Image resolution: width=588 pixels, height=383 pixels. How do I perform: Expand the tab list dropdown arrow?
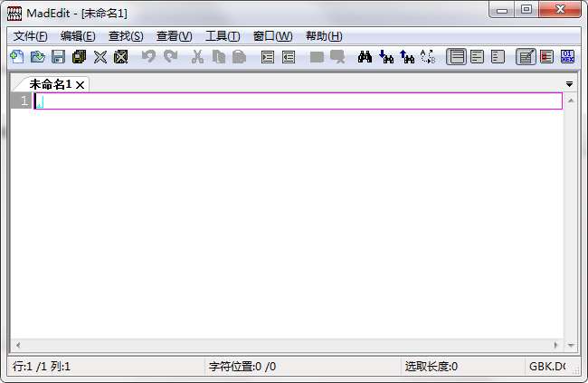coord(569,84)
